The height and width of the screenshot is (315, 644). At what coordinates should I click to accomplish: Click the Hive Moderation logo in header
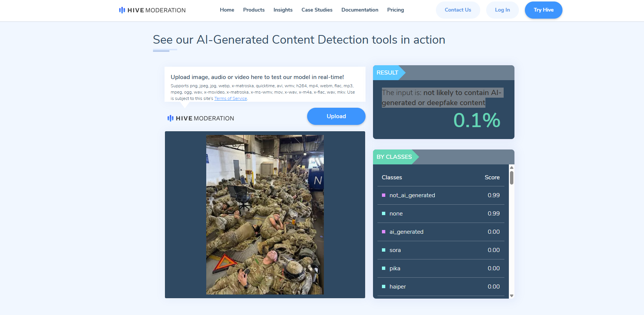tap(152, 10)
